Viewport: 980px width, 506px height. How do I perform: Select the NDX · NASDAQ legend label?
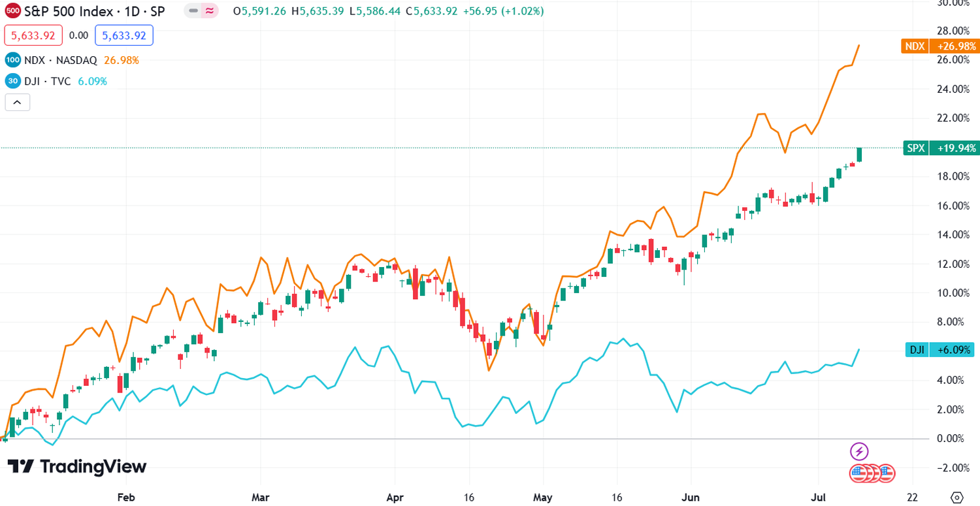pyautogui.click(x=61, y=60)
